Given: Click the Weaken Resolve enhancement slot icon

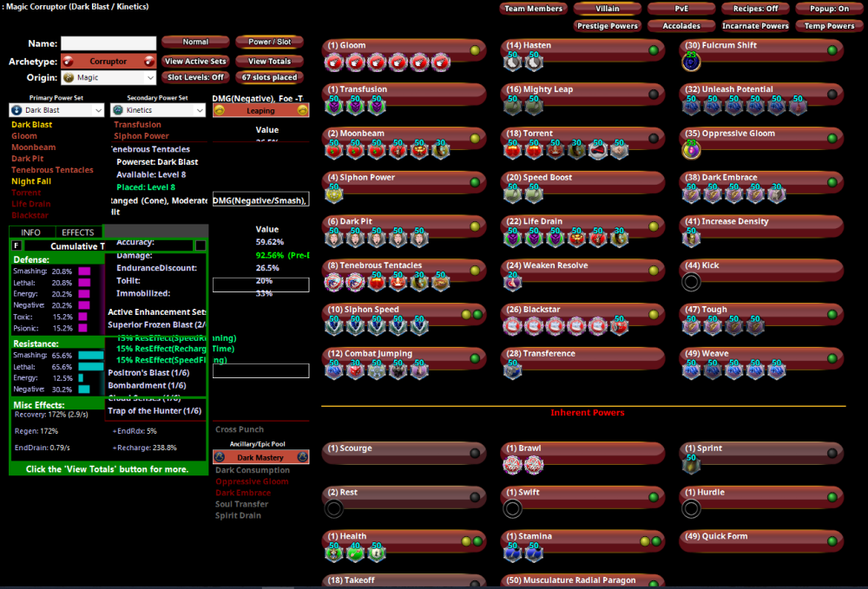Looking at the screenshot, I should pos(513,281).
